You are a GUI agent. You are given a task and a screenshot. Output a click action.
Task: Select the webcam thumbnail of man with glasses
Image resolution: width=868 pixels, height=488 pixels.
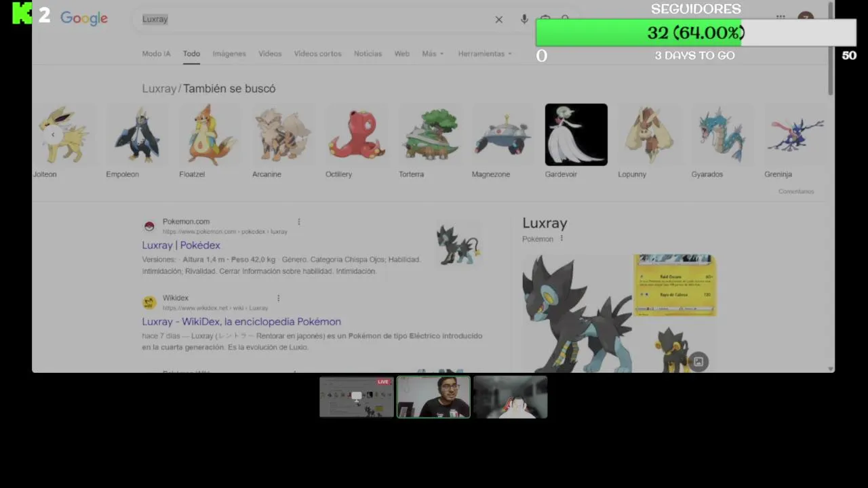click(433, 397)
